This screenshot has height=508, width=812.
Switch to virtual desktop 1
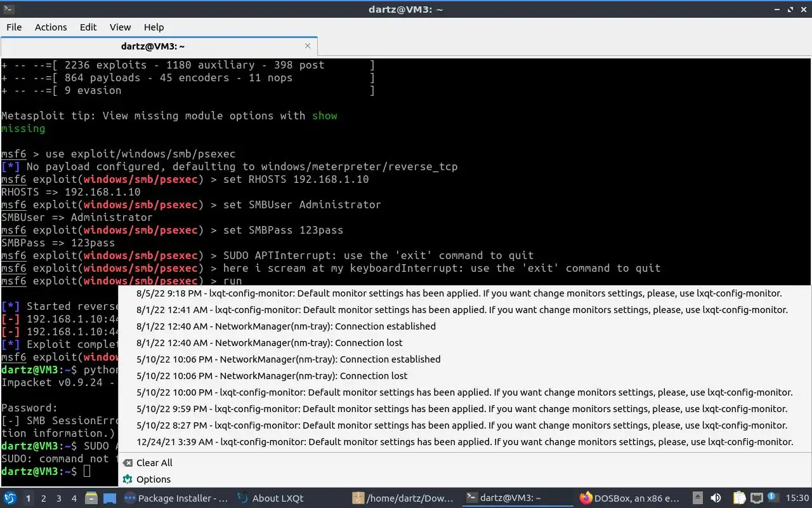[28, 498]
